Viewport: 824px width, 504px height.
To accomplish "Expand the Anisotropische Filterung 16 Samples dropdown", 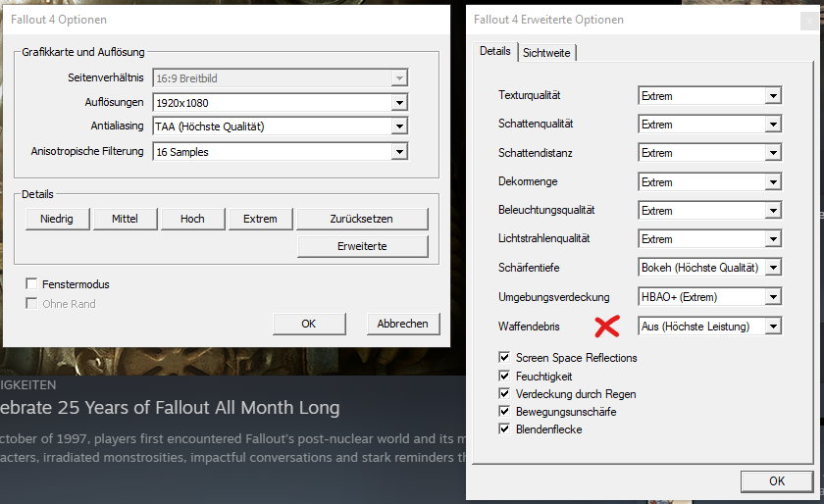I will (x=281, y=152).
